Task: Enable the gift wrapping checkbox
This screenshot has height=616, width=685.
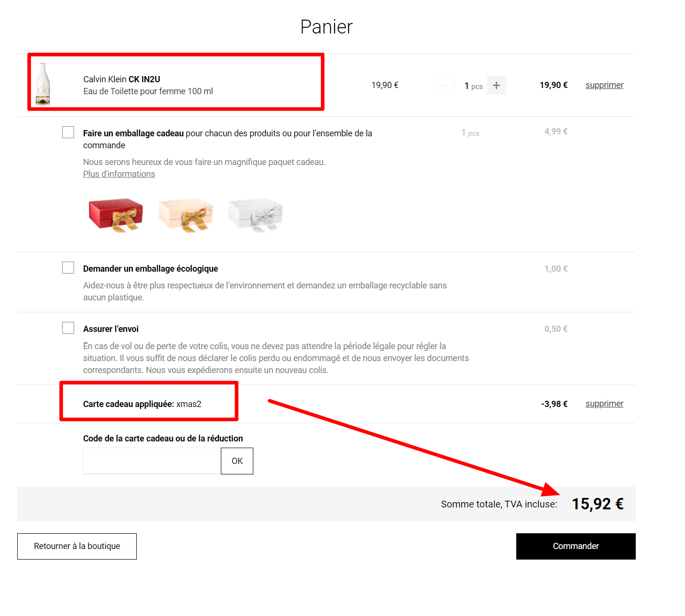Action: point(68,132)
